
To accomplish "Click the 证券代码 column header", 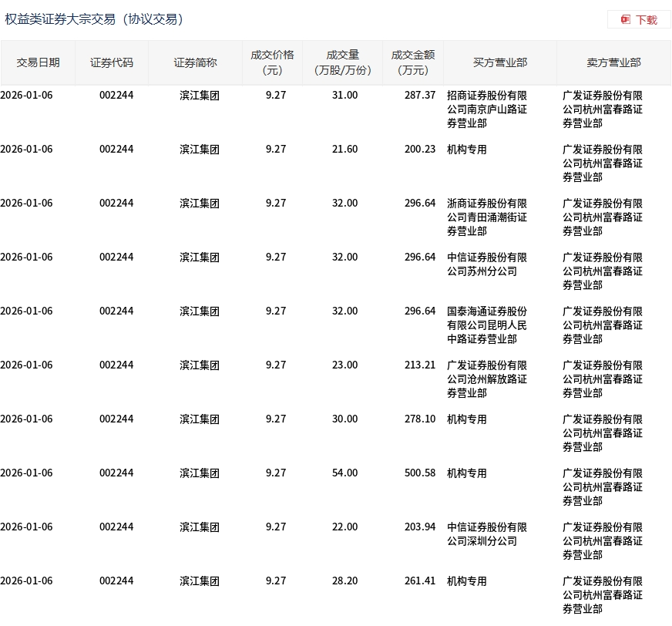I will pyautogui.click(x=112, y=62).
